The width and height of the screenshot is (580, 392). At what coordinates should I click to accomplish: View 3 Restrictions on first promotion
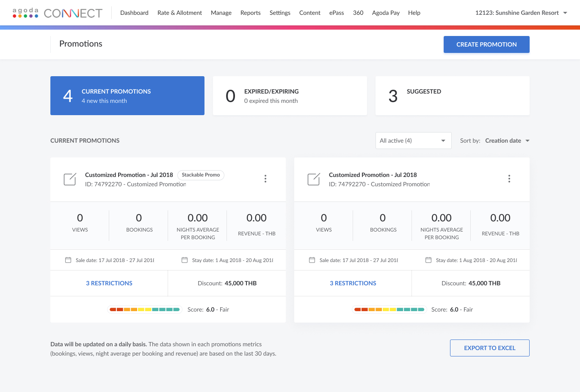point(109,283)
